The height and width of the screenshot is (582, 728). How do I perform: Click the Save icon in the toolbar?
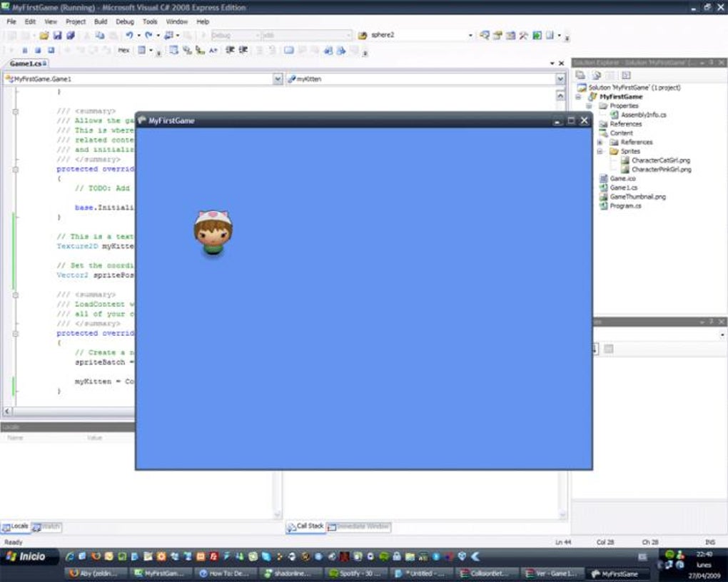click(x=58, y=35)
